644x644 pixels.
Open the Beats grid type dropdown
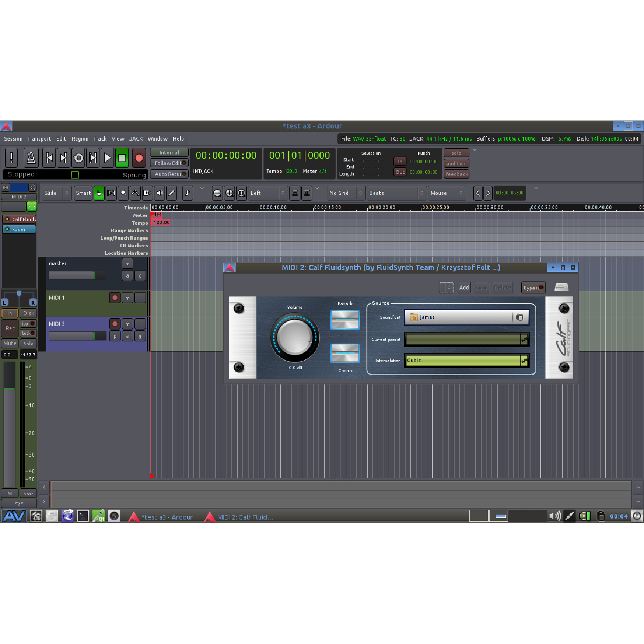pos(397,193)
